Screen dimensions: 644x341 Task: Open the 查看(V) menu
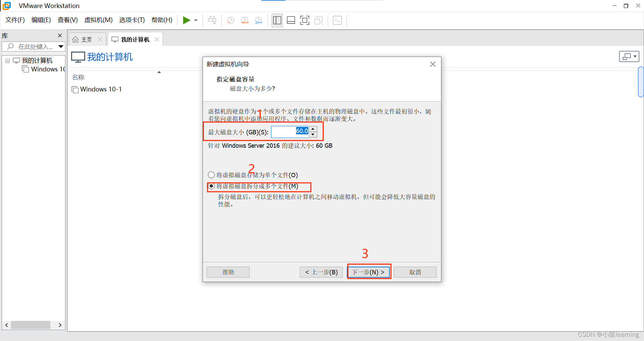click(x=67, y=20)
